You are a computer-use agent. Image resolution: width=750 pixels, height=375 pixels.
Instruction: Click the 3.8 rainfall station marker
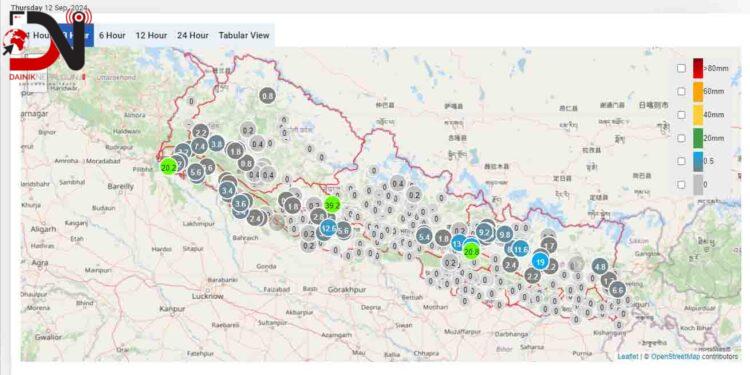[x=217, y=143]
